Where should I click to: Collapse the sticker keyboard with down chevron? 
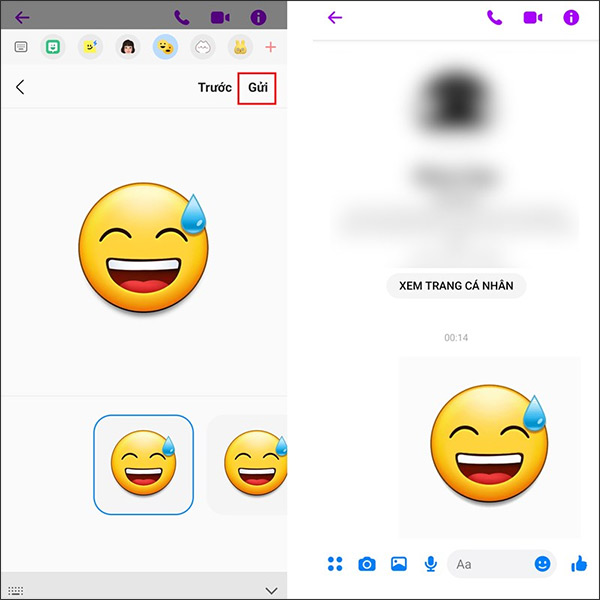(x=271, y=590)
